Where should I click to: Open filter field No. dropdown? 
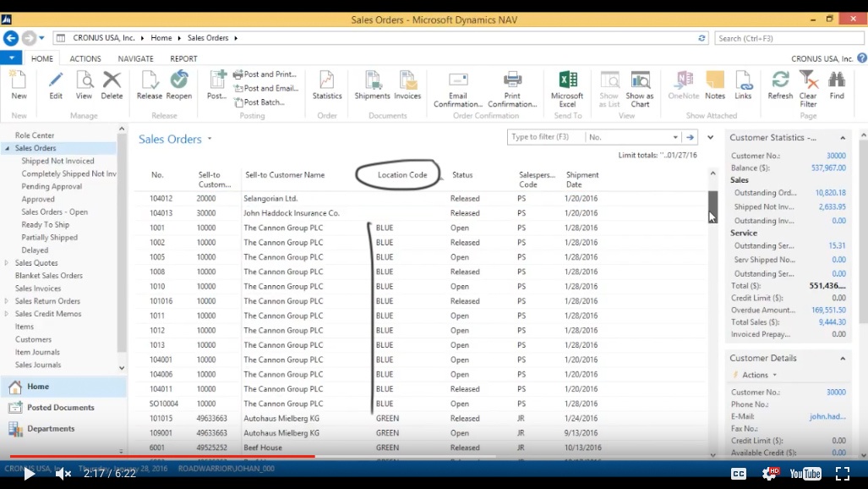[x=674, y=137]
